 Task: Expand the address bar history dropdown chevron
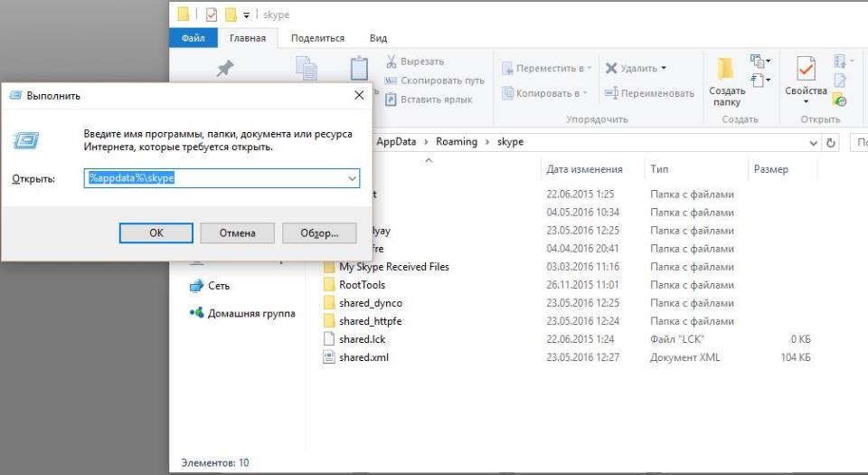(814, 143)
